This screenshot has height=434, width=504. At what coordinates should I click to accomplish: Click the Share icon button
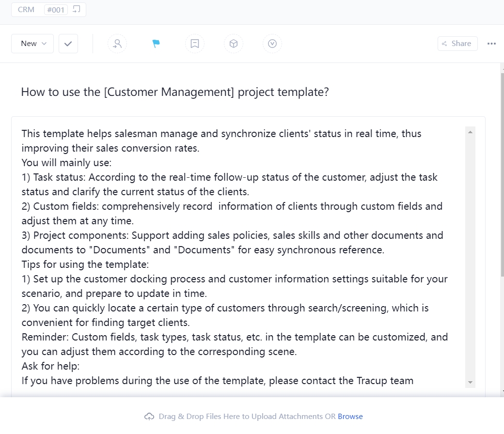click(x=445, y=43)
